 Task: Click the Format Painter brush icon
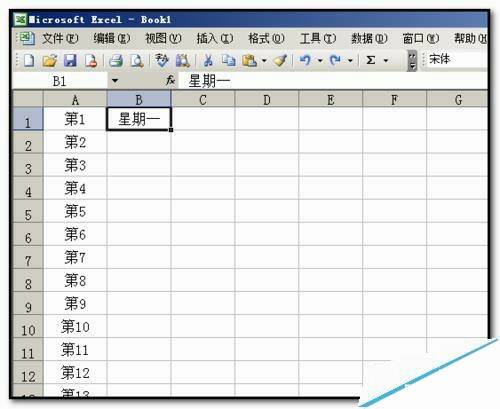[280, 61]
